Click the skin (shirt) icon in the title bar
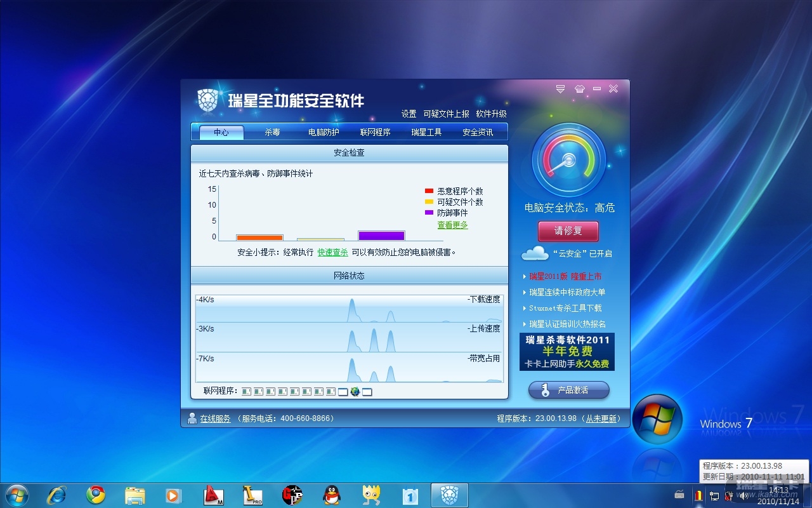 (x=579, y=89)
